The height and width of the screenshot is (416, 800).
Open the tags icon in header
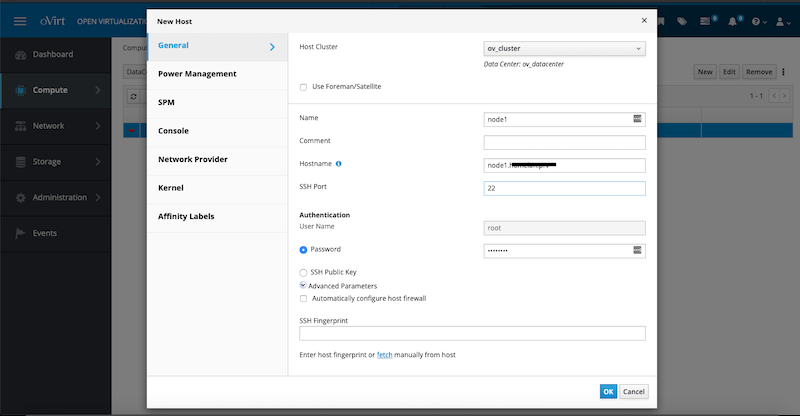[682, 21]
